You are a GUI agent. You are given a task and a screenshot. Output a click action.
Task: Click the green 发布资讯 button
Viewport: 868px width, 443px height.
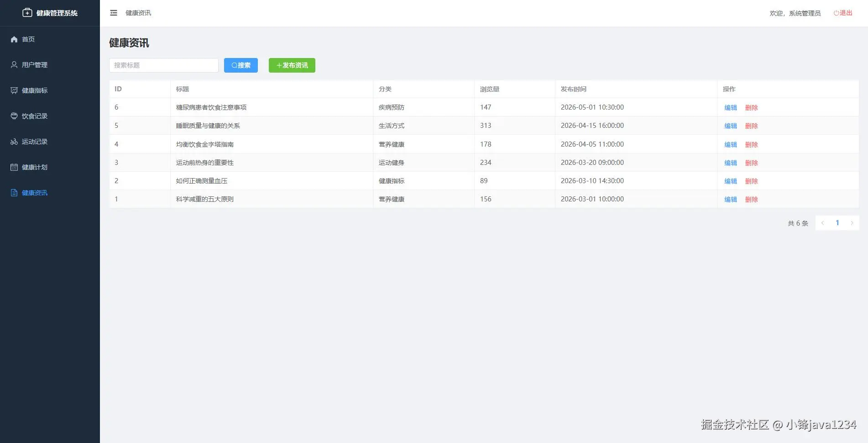[292, 65]
